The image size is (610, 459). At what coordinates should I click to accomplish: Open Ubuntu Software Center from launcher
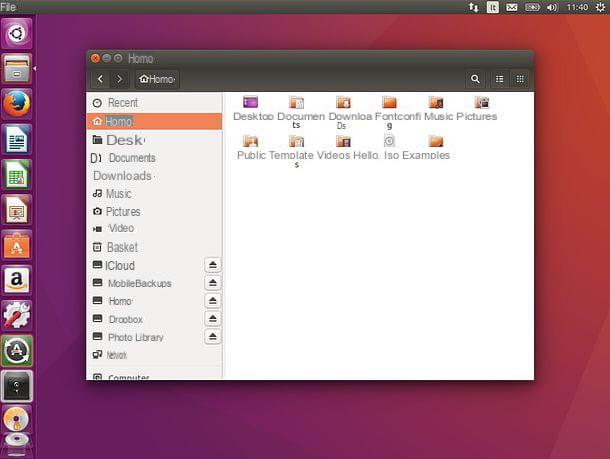click(17, 245)
